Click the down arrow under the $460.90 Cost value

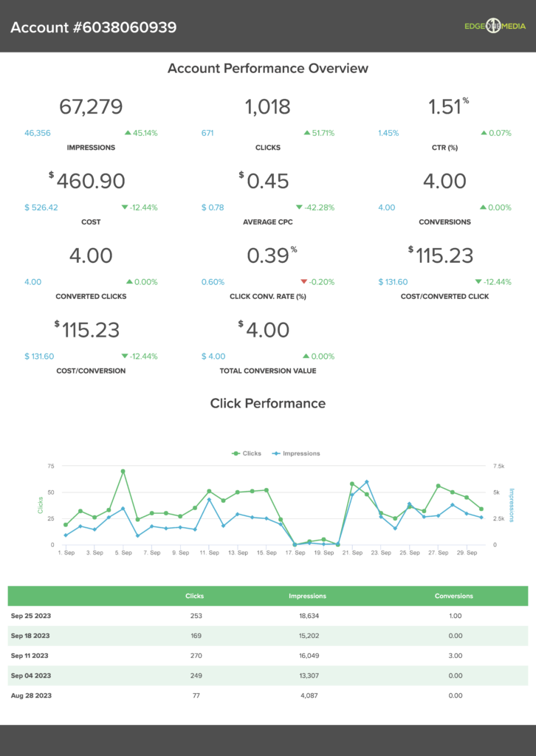coord(125,207)
